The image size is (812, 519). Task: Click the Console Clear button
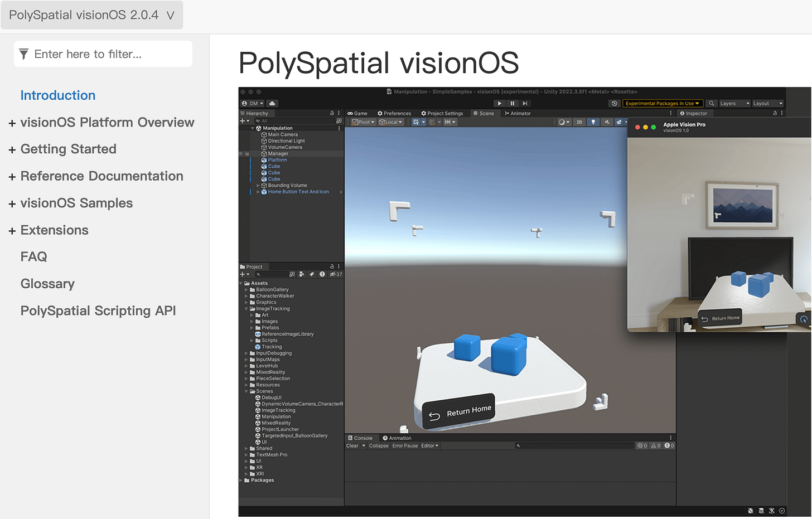pyautogui.click(x=352, y=446)
